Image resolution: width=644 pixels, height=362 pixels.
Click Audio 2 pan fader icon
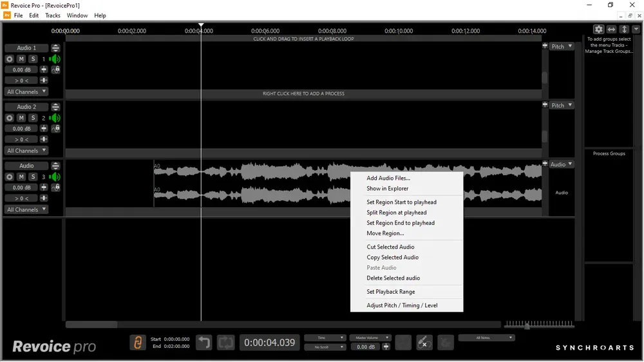pos(44,139)
